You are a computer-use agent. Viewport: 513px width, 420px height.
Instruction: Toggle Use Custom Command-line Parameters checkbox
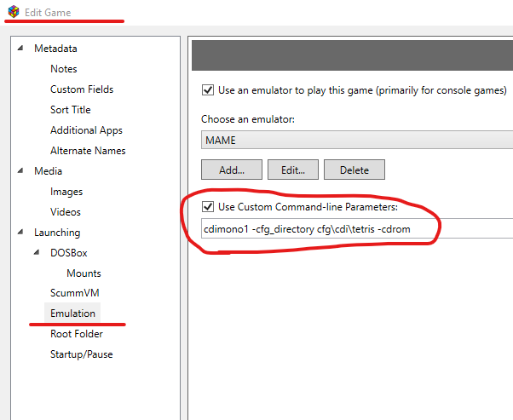coord(208,207)
